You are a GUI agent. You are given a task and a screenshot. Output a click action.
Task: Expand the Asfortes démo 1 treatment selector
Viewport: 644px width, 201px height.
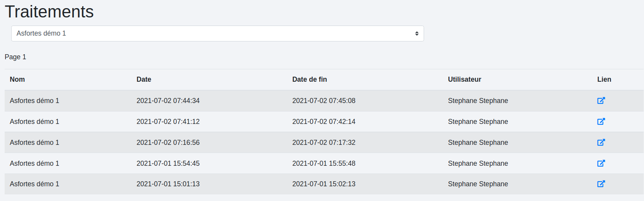pos(217,34)
